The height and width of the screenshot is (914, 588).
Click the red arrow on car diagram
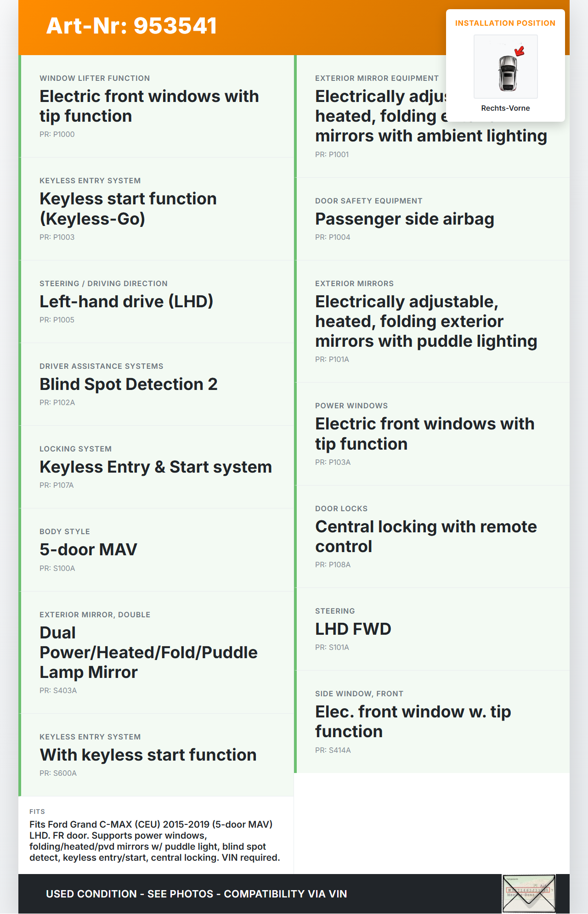(x=520, y=51)
